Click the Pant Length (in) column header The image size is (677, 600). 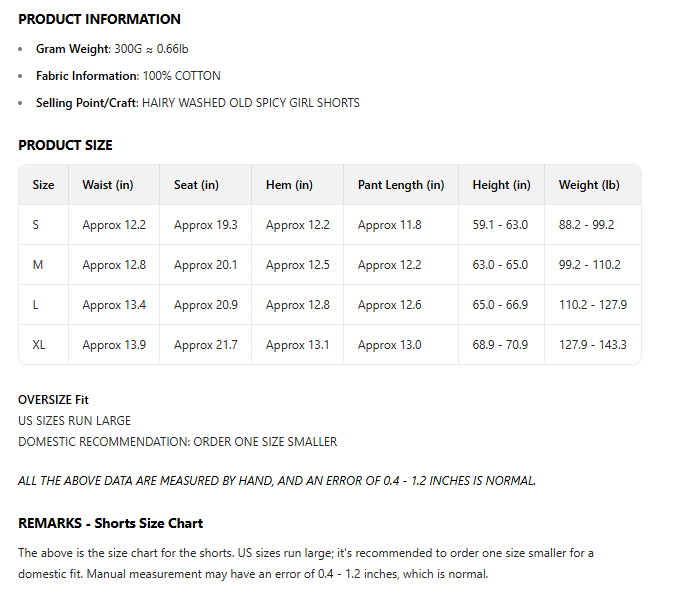point(400,185)
